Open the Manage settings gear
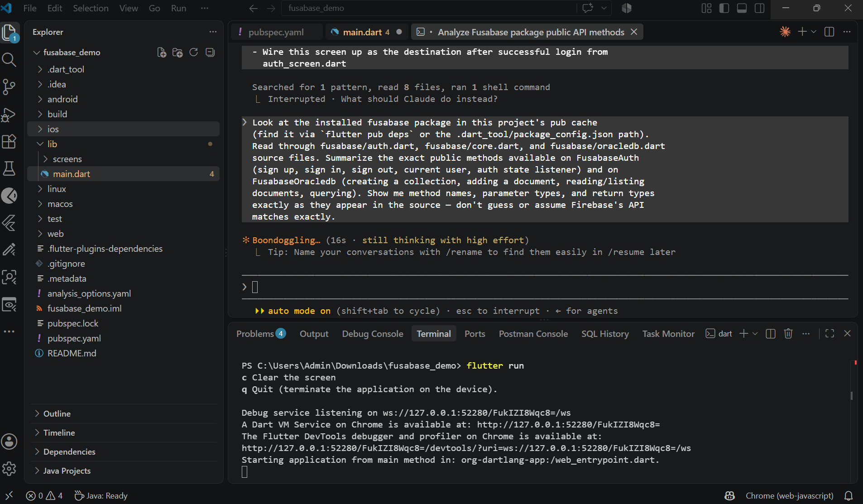The height and width of the screenshot is (504, 863). pyautogui.click(x=10, y=469)
